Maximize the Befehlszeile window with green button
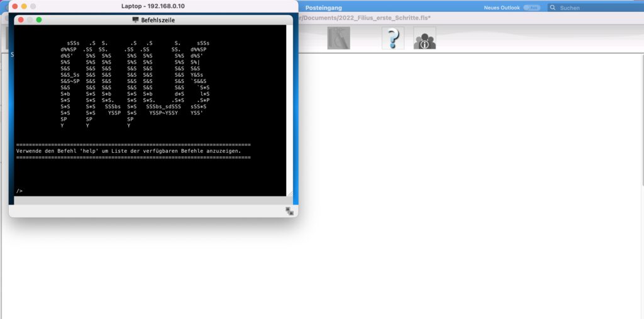This screenshot has width=644, height=319. (39, 20)
